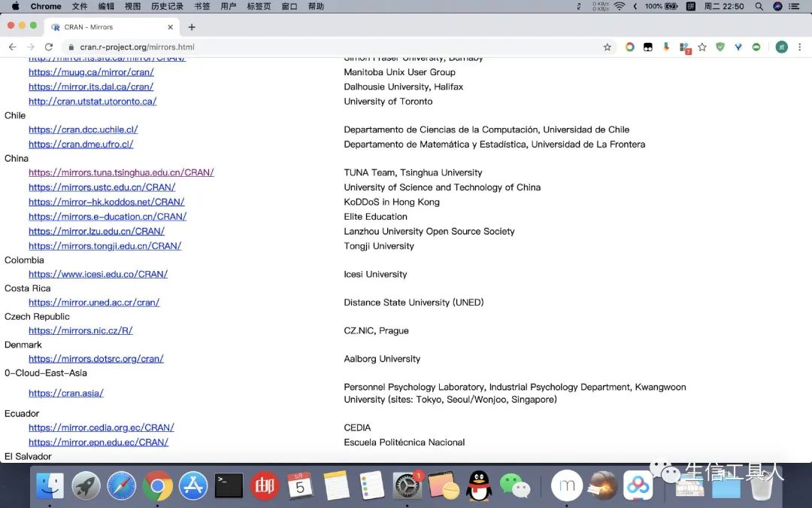Open the cran.utstat.utoronto.ca link

(x=92, y=102)
